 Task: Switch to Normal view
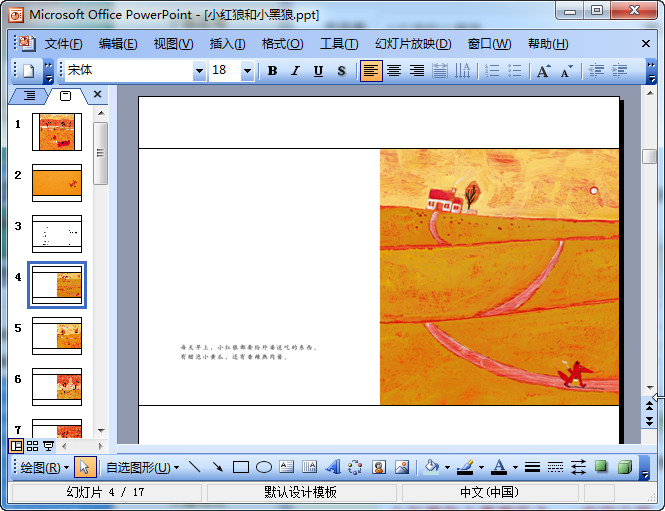pyautogui.click(x=17, y=446)
